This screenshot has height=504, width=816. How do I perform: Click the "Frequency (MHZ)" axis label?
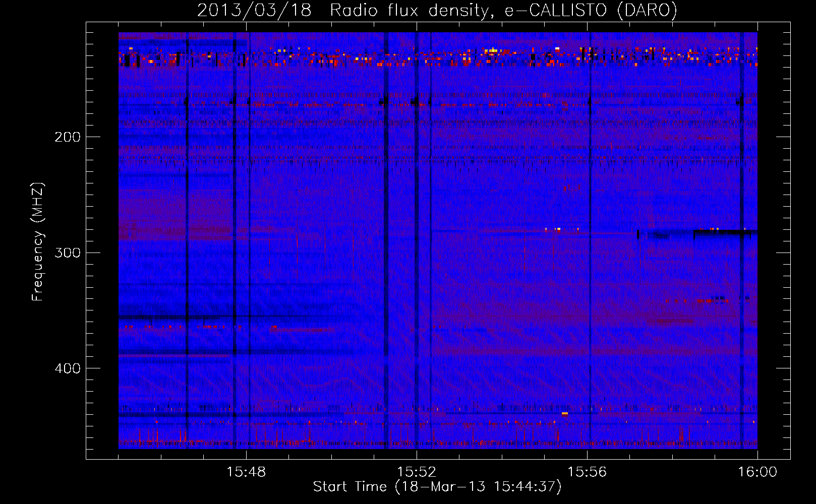tap(38, 242)
